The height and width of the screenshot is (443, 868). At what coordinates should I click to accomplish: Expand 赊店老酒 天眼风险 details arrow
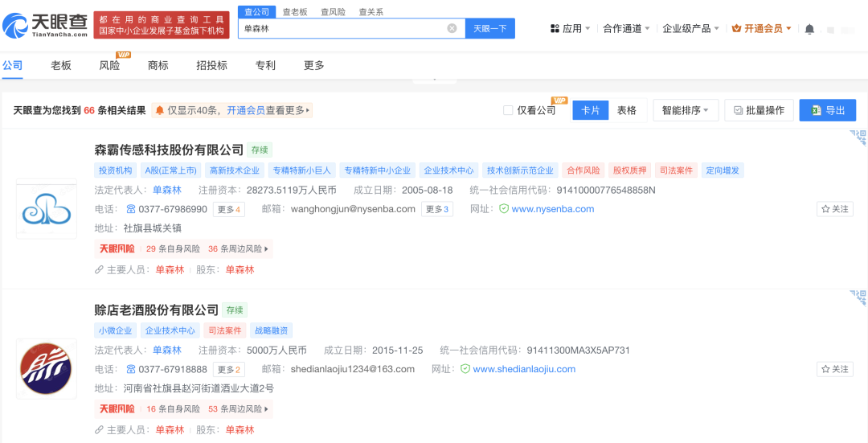(x=267, y=409)
